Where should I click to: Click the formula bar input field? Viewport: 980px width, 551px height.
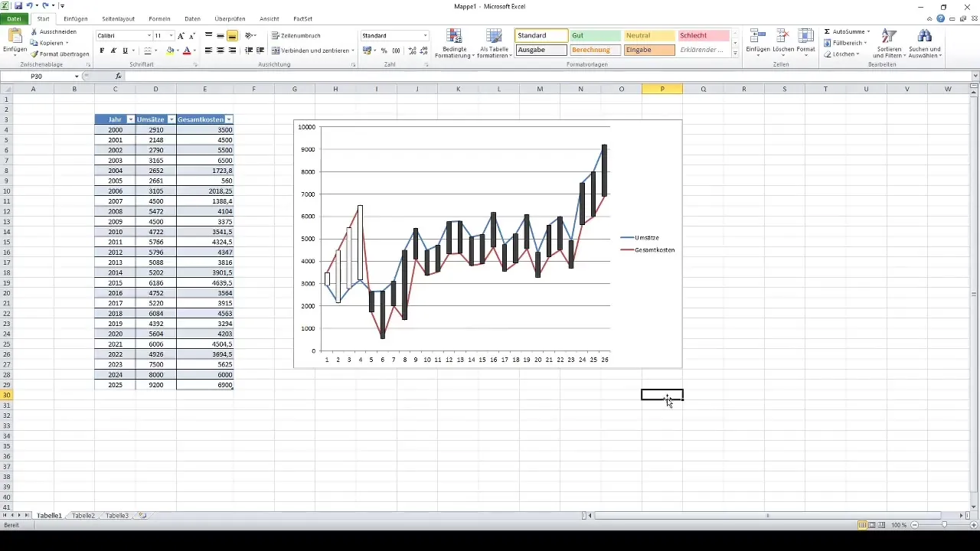pyautogui.click(x=547, y=77)
